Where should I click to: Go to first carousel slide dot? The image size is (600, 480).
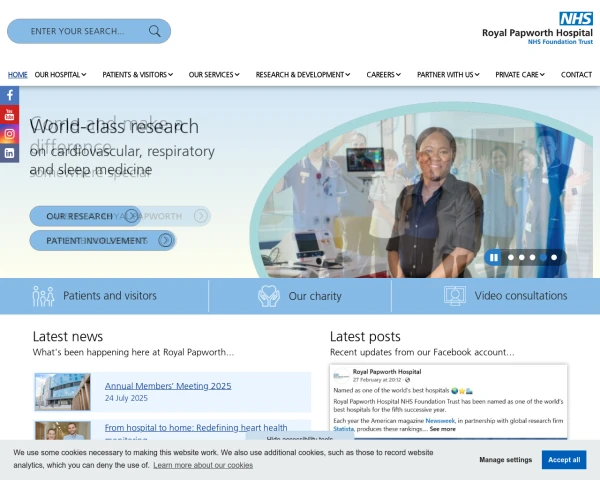pyautogui.click(x=511, y=258)
